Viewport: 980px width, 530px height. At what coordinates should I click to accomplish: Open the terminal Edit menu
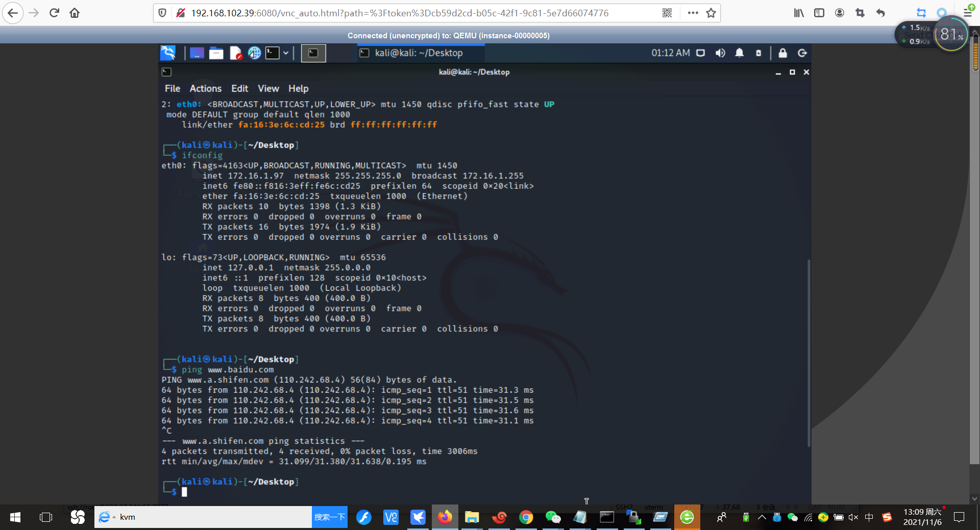pos(240,89)
